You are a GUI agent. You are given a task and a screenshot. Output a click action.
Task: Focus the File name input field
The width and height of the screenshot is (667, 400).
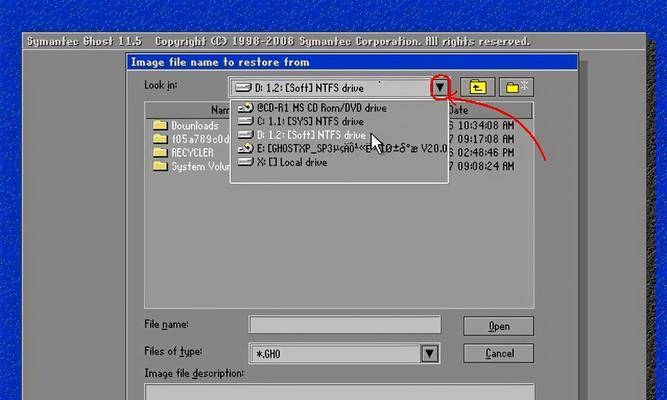coord(345,325)
